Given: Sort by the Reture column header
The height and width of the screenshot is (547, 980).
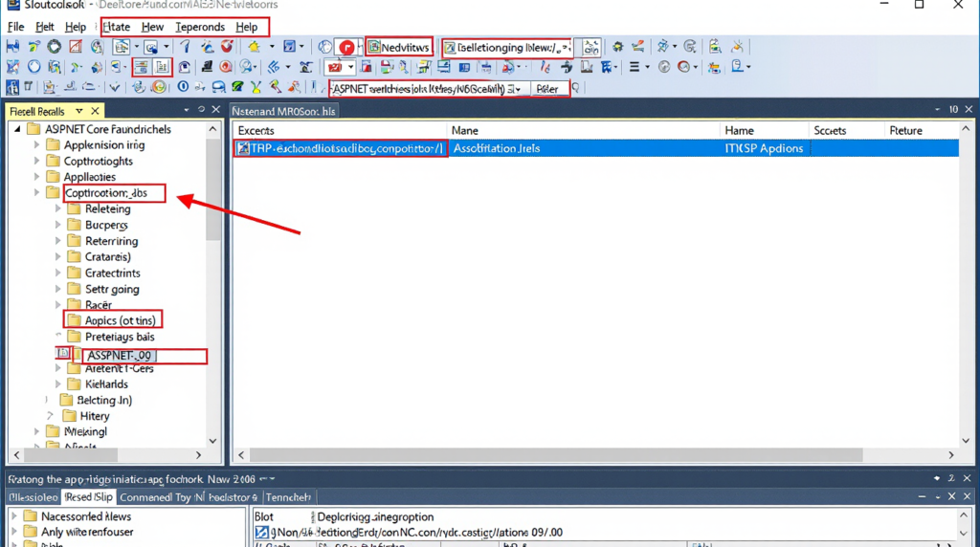Looking at the screenshot, I should coord(905,130).
